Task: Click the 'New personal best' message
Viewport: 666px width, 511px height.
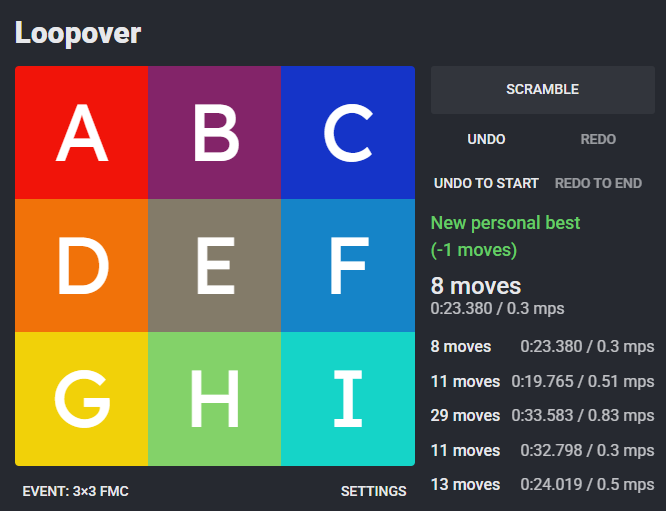Action: [505, 223]
